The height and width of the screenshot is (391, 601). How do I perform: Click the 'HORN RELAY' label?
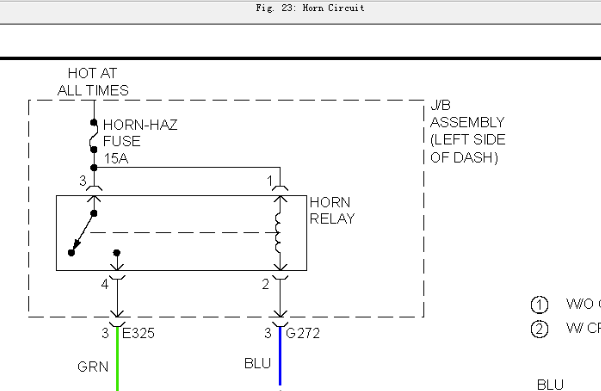point(332,210)
